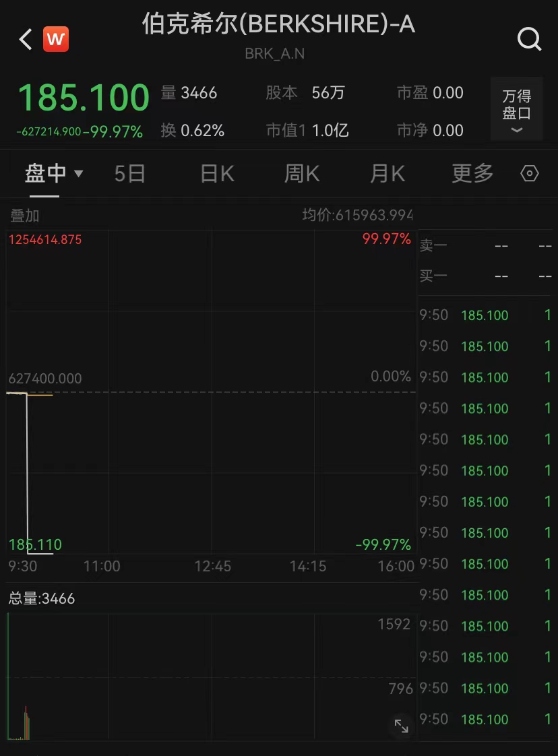Open the hexagon chart settings icon

[x=530, y=173]
